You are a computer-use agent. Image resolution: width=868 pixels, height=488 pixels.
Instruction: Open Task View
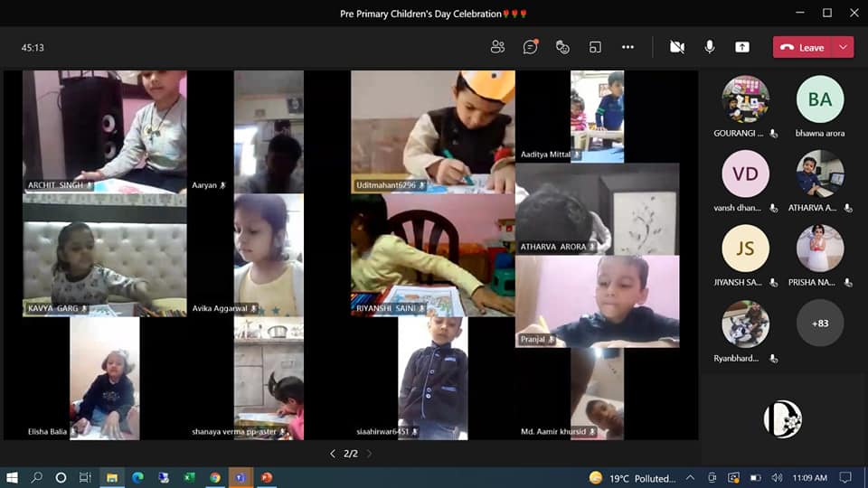[85, 477]
